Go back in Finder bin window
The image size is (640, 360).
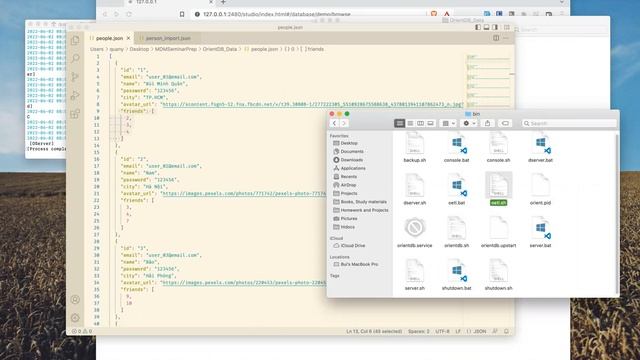click(x=334, y=123)
